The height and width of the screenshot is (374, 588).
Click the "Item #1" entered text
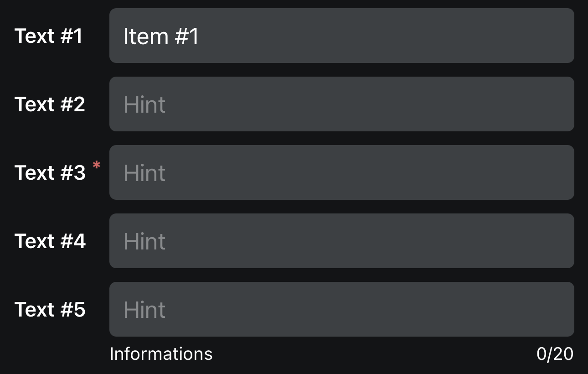click(161, 36)
